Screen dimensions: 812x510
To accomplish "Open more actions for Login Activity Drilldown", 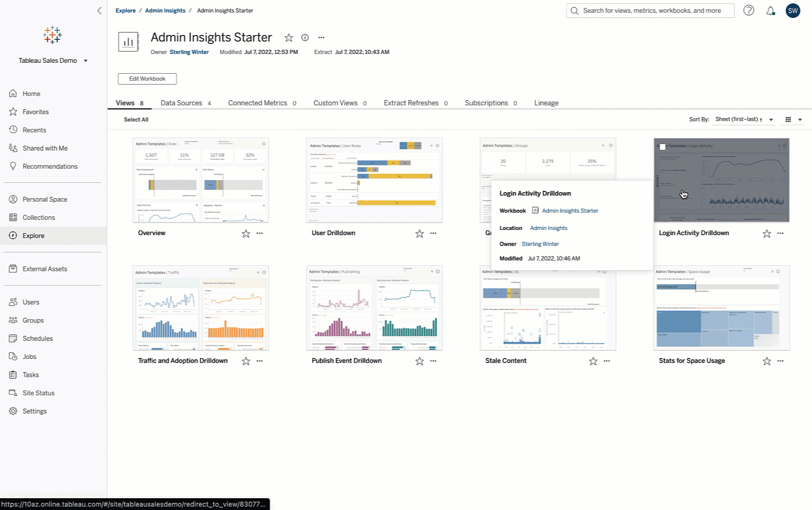I will click(x=780, y=233).
